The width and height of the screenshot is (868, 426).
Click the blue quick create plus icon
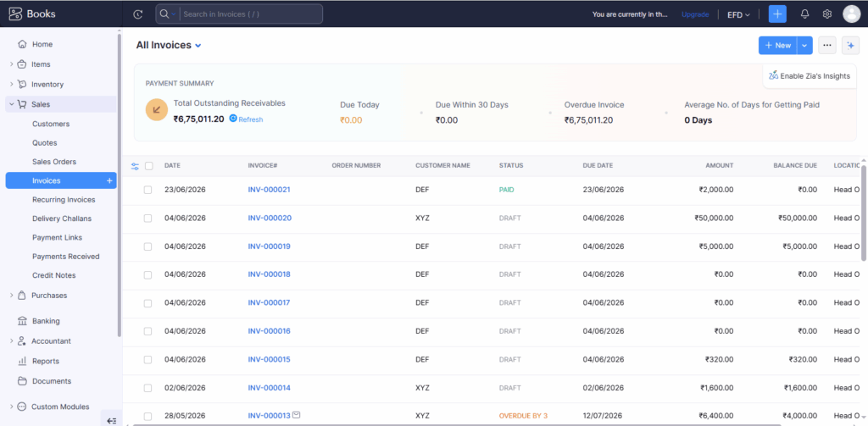click(x=777, y=14)
